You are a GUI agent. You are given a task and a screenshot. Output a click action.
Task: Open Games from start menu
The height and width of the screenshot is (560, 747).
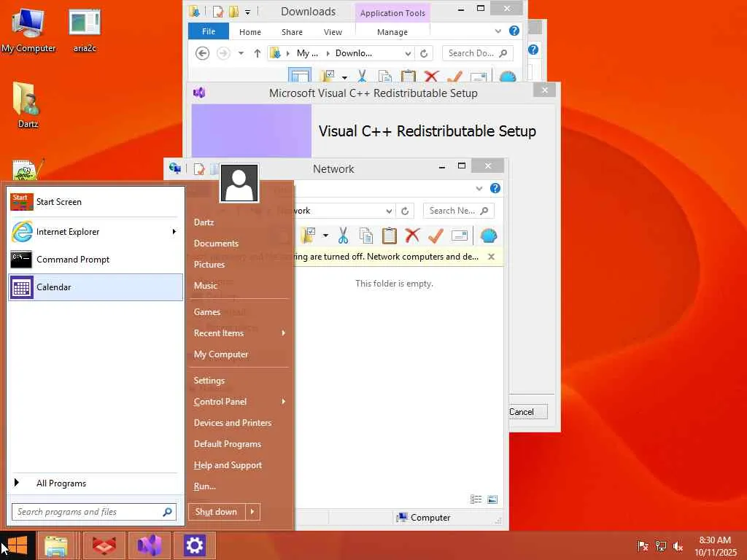[x=207, y=312]
